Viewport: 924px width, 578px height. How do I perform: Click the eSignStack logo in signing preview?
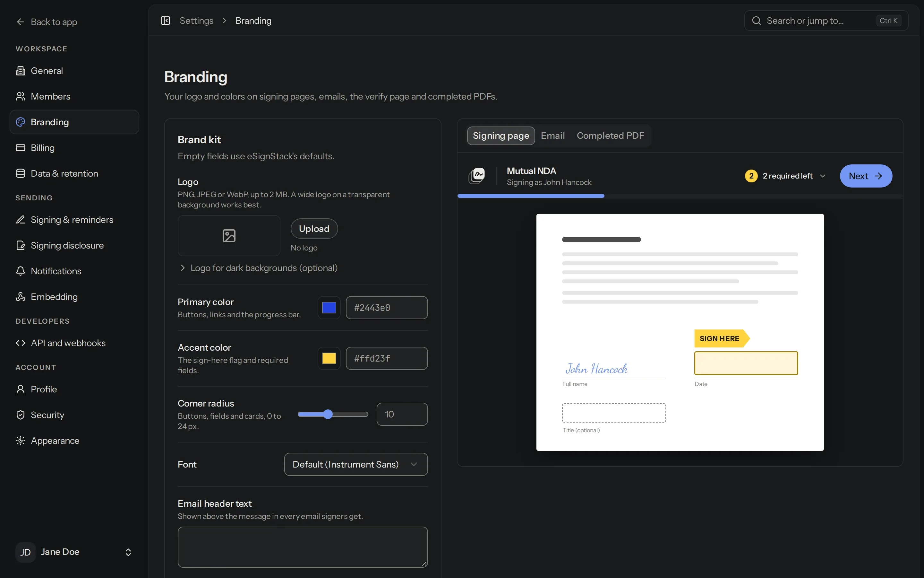[477, 176]
